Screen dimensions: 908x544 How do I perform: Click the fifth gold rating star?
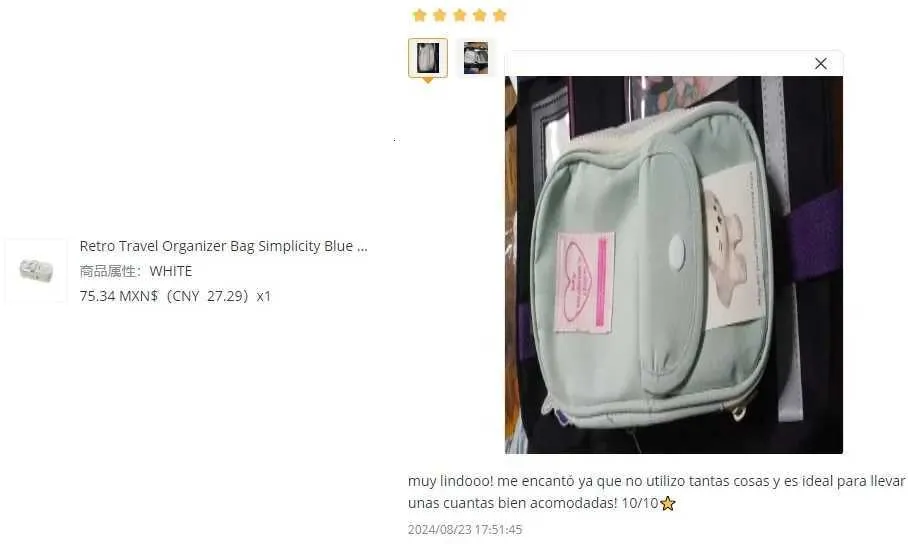[x=500, y=15]
